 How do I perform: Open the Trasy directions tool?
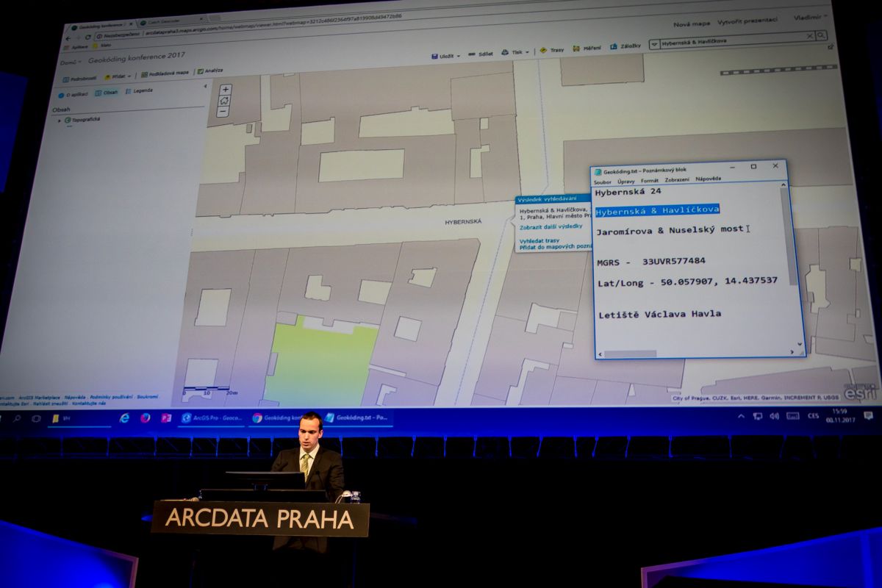(552, 50)
